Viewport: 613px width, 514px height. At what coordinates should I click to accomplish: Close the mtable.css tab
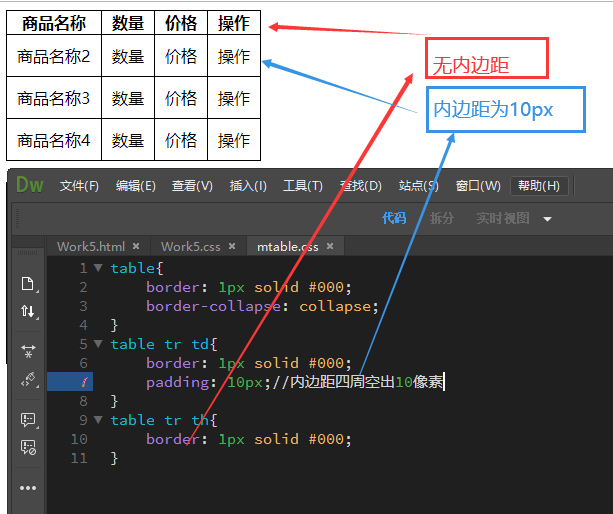point(330,246)
